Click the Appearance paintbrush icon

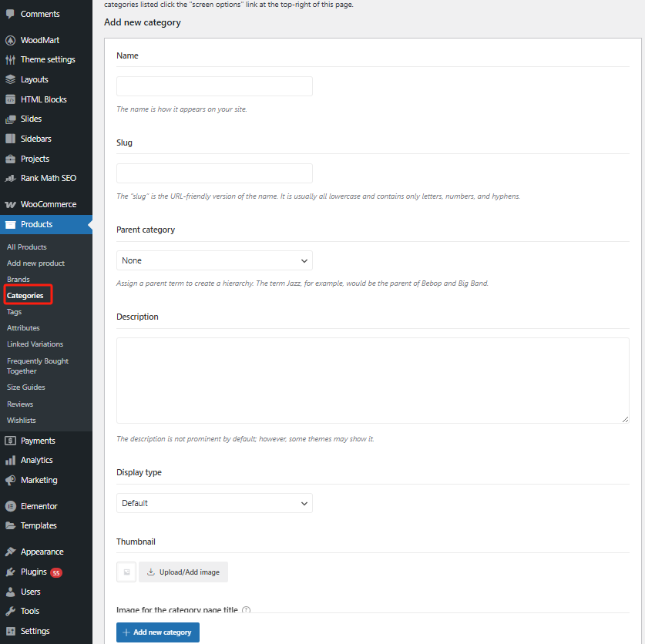[10, 552]
